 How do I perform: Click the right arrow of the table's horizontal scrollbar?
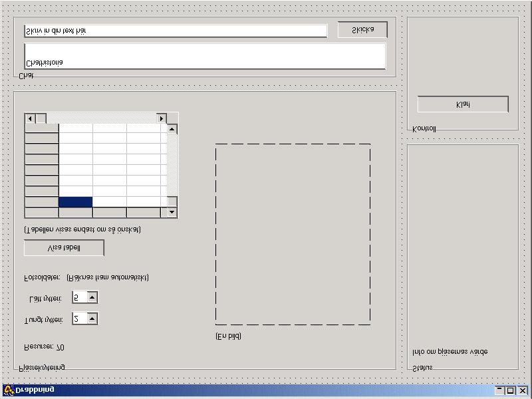tap(162, 118)
